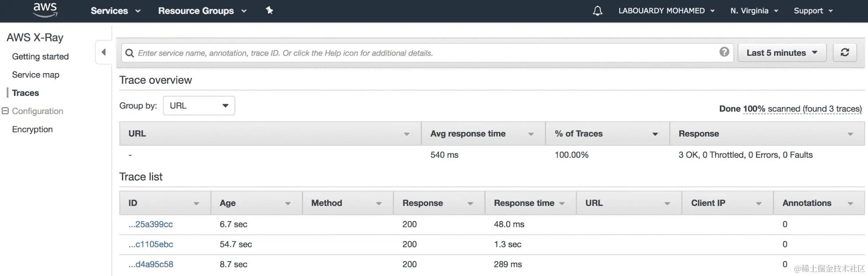Focus the trace search input field

coord(423,53)
